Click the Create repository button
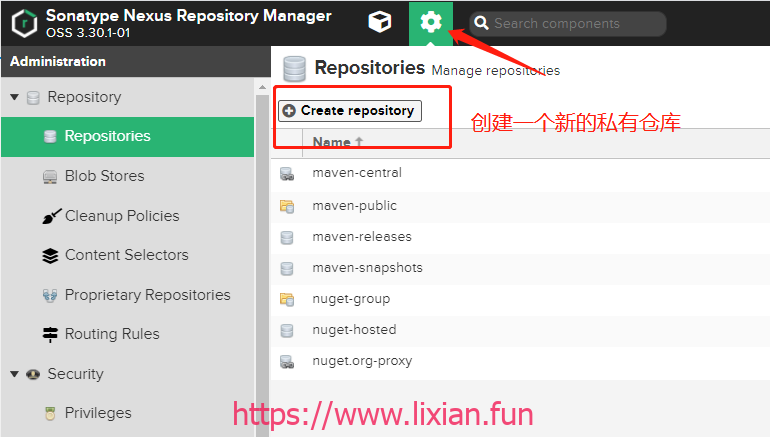Screen dimensions: 770x437 point(350,111)
